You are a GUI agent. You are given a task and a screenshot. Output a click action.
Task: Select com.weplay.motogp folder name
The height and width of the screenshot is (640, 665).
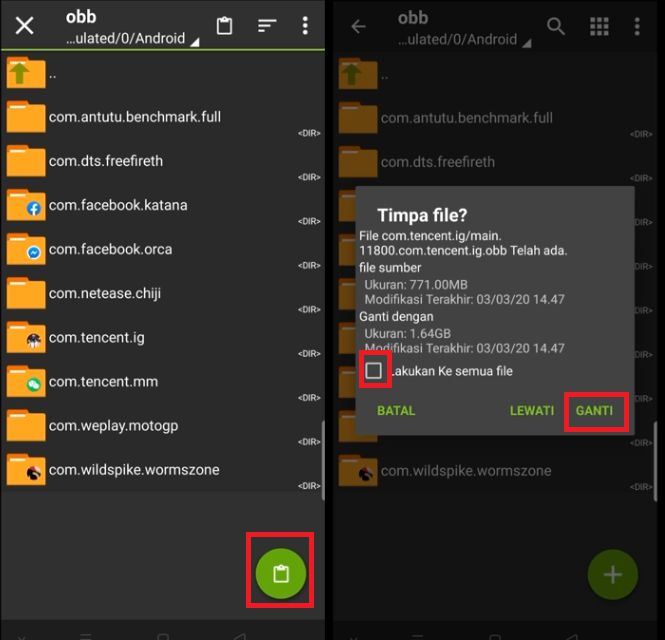tap(113, 426)
